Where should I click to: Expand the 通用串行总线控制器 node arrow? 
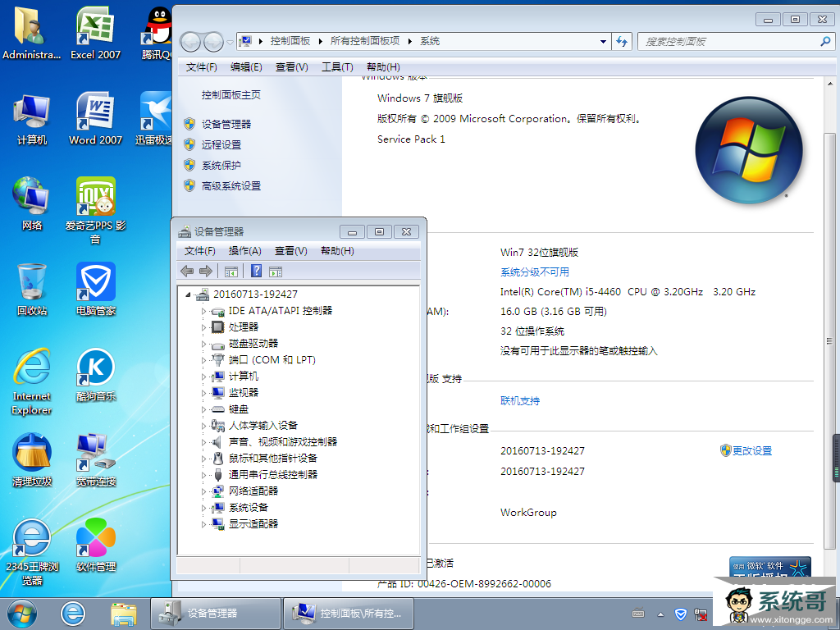pos(203,475)
